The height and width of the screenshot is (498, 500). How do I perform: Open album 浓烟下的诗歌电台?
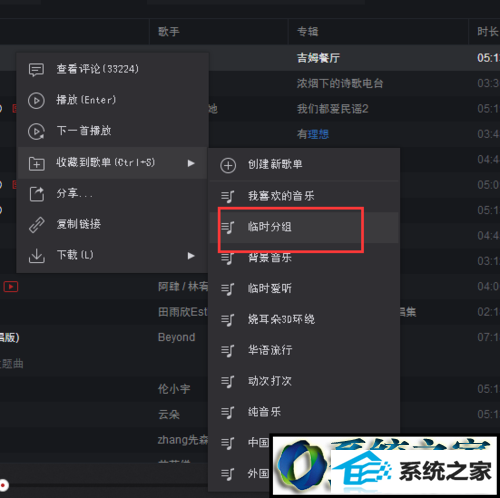(340, 83)
